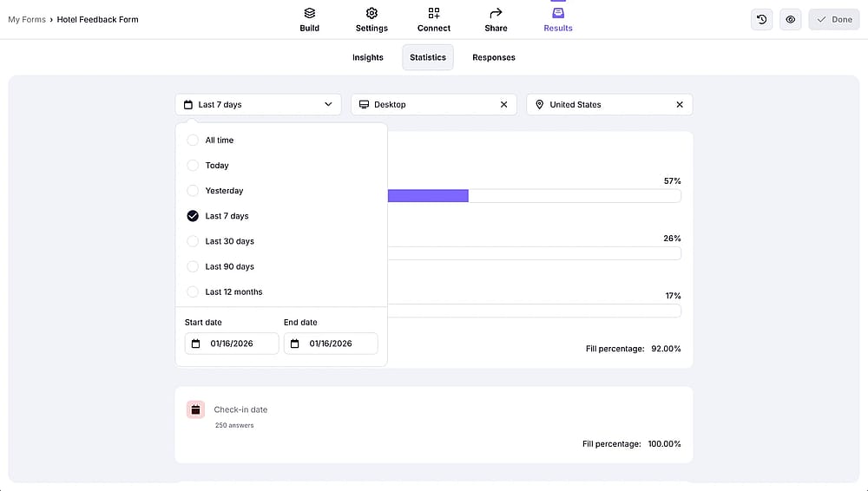
Task: Click the desktop monitor icon
Action: [364, 105]
